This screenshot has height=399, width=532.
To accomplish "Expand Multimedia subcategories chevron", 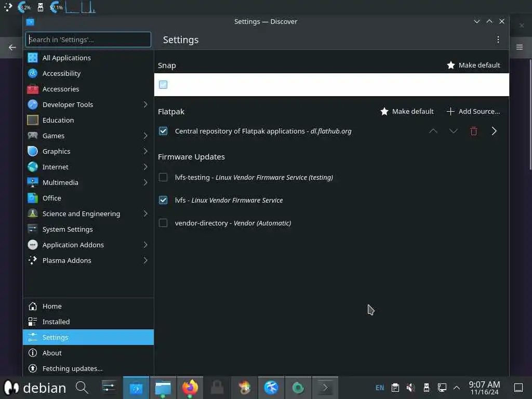I will point(145,182).
